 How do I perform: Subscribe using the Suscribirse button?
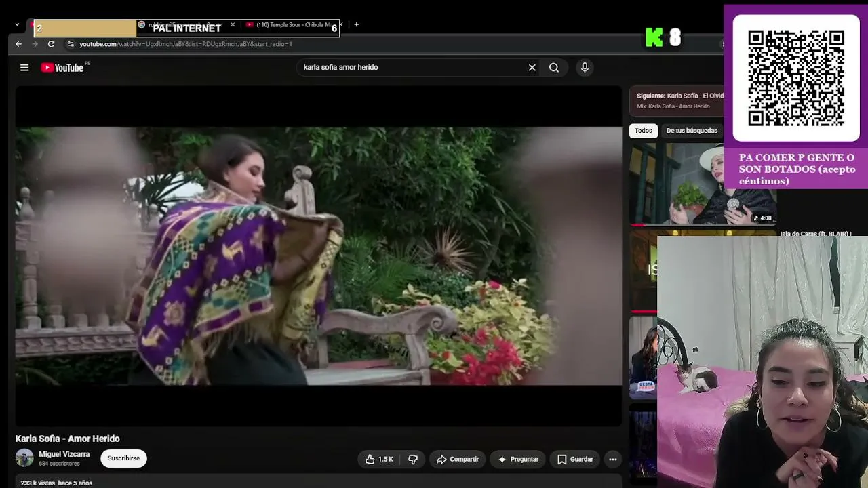pyautogui.click(x=123, y=458)
